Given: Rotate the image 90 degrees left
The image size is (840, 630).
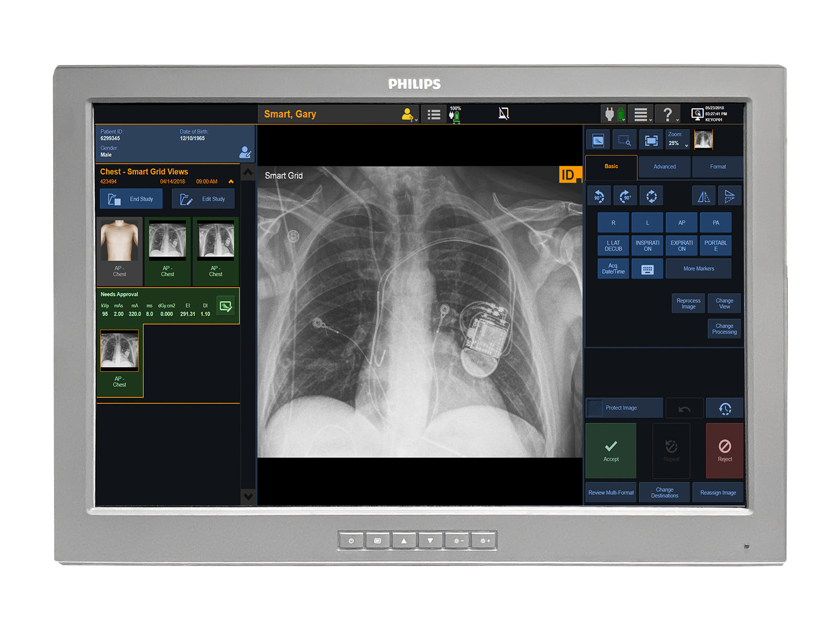Looking at the screenshot, I should tap(598, 195).
